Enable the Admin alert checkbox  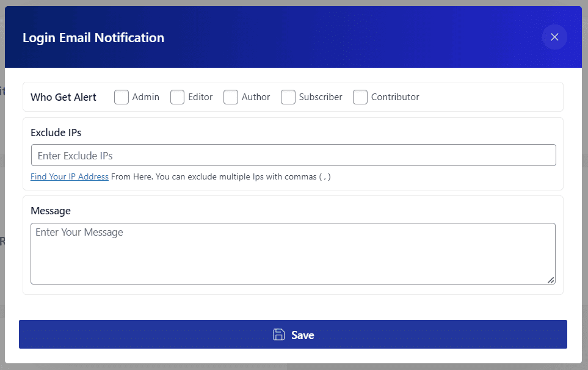pos(122,97)
